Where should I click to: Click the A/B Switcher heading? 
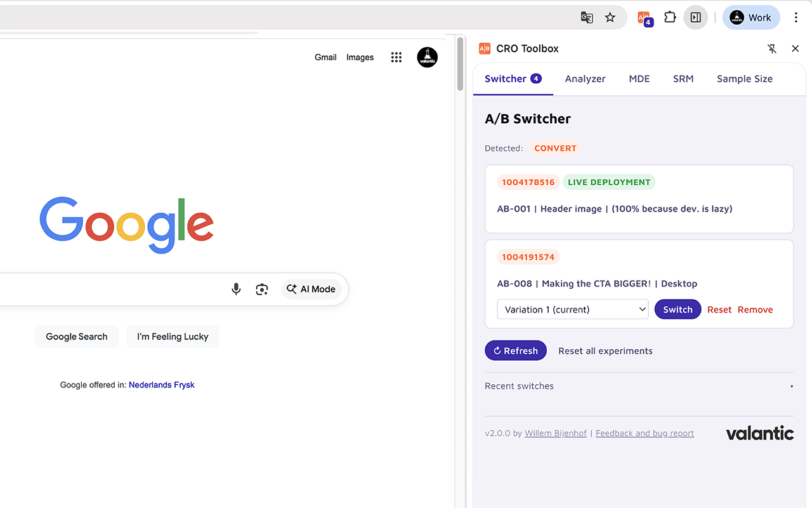528,119
